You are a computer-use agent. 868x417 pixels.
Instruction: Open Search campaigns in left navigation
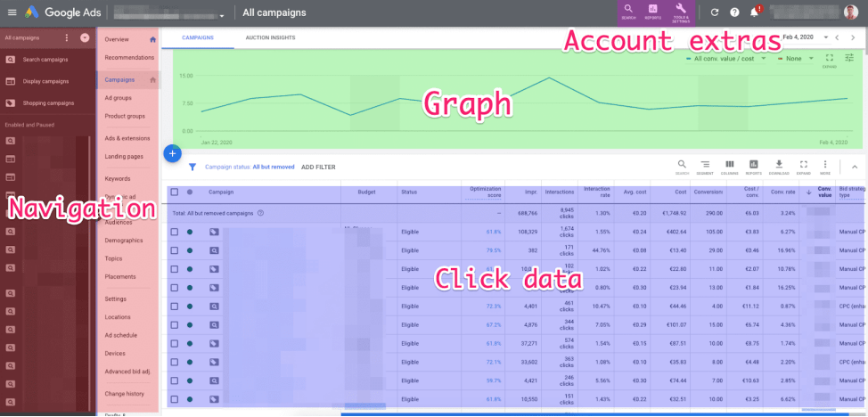coord(45,60)
